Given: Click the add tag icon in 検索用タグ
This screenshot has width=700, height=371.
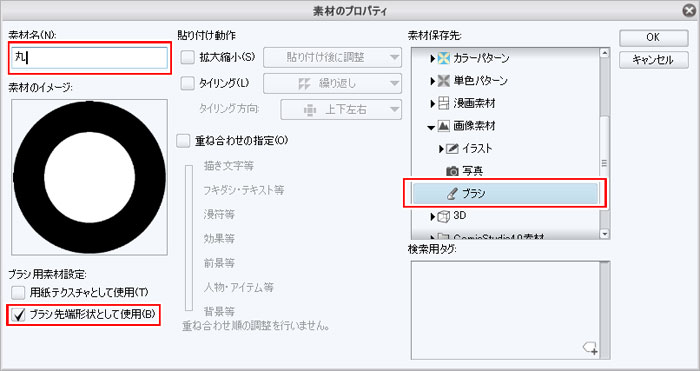Looking at the screenshot, I should coord(591,347).
